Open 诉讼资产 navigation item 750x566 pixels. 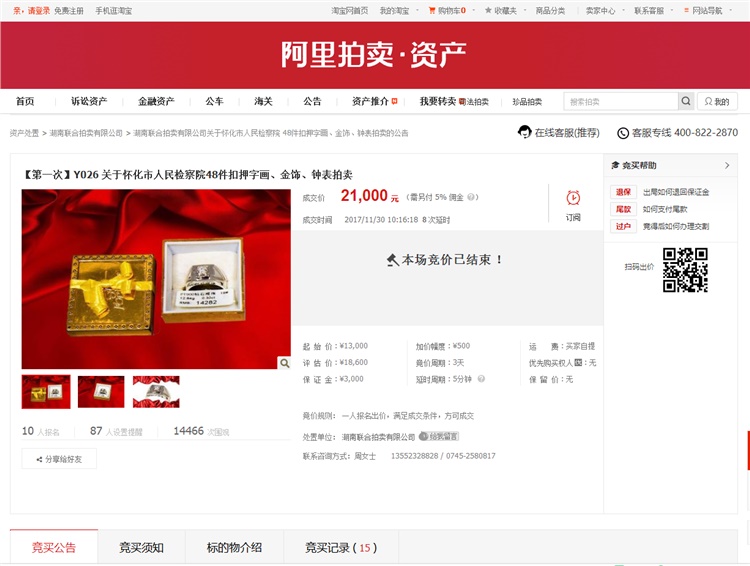(x=89, y=101)
